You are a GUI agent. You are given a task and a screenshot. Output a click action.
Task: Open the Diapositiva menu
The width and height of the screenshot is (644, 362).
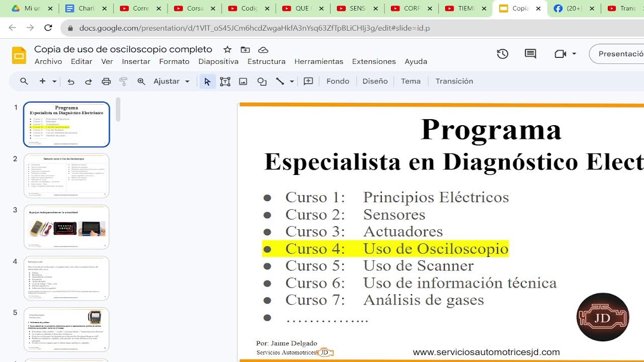tap(218, 61)
